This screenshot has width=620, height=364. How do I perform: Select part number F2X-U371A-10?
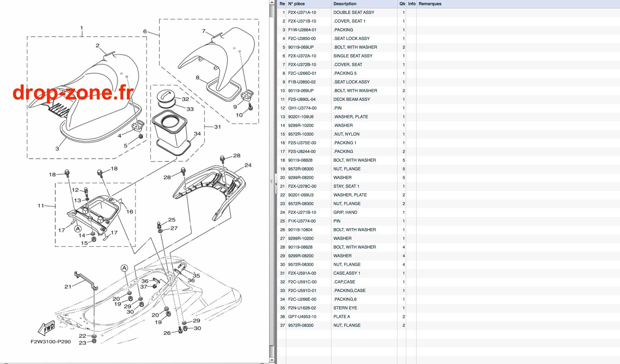(302, 13)
